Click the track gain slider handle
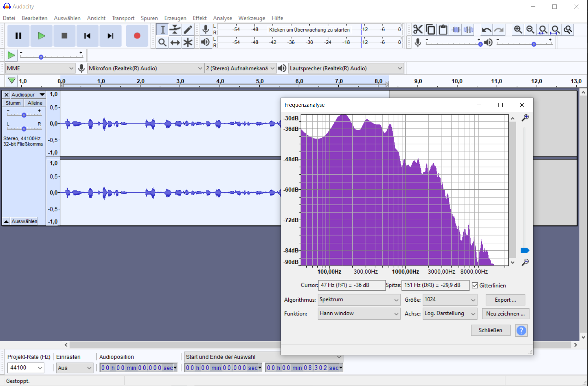Viewport: 588px width, 386px height. pos(24,115)
